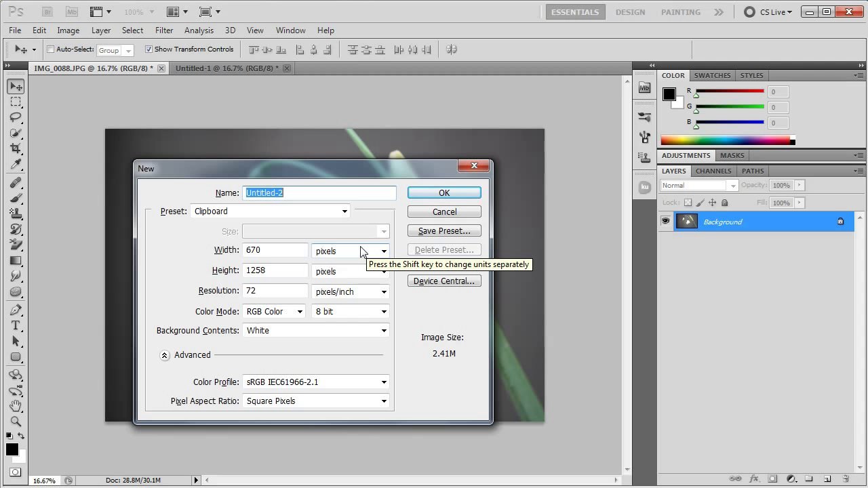Screen dimensions: 868x488
Task: Open the Analysis menu
Action: pos(199,30)
